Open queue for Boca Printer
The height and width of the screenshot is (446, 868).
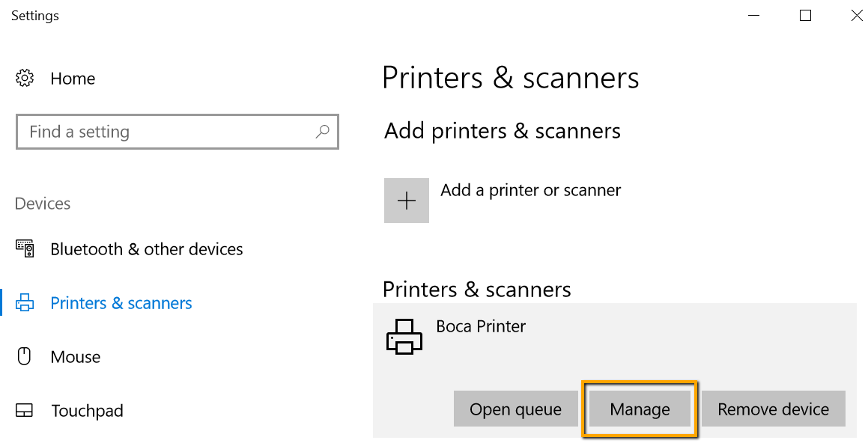516,409
